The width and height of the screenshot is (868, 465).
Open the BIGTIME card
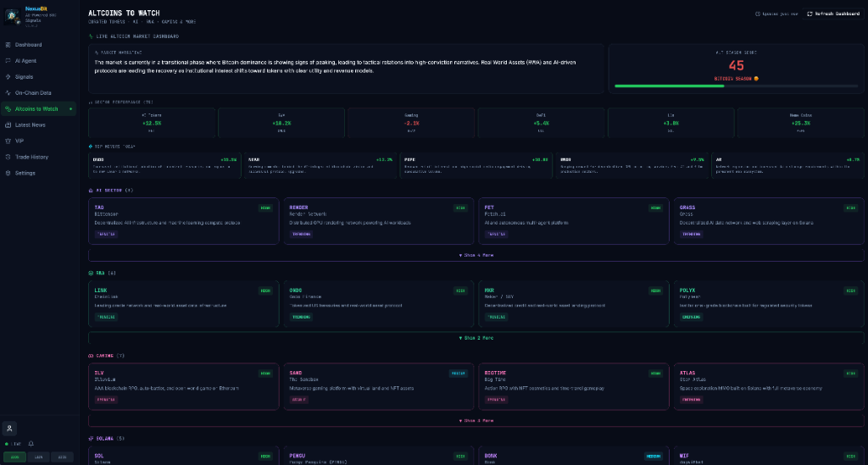tap(574, 386)
